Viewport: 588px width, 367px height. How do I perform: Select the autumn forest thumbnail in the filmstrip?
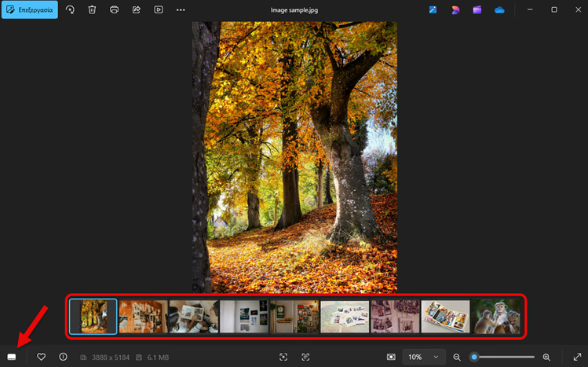[93, 317]
